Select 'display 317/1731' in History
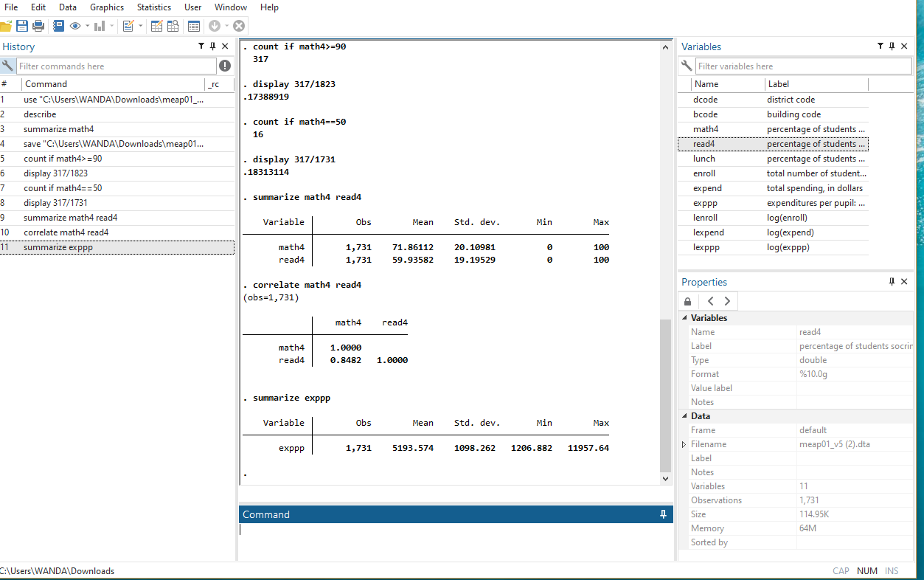This screenshot has height=580, width=924. pos(117,203)
